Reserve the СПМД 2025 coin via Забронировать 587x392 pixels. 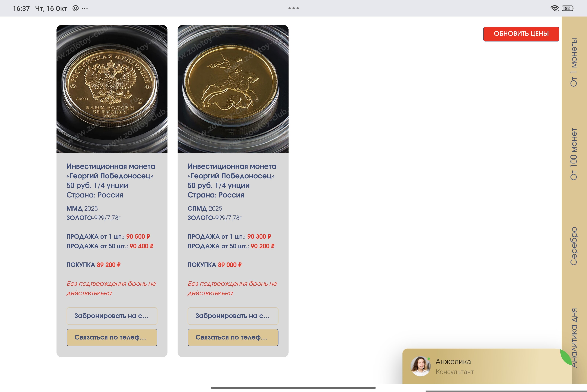[x=233, y=316]
